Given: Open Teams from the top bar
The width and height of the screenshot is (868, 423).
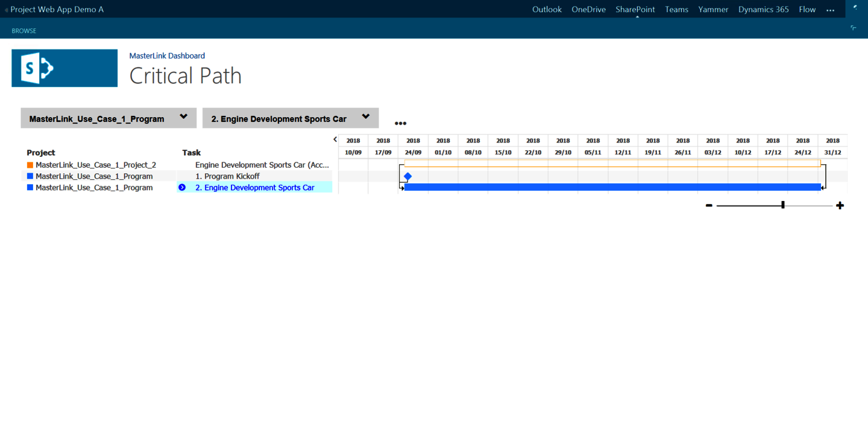Looking at the screenshot, I should 676,10.
